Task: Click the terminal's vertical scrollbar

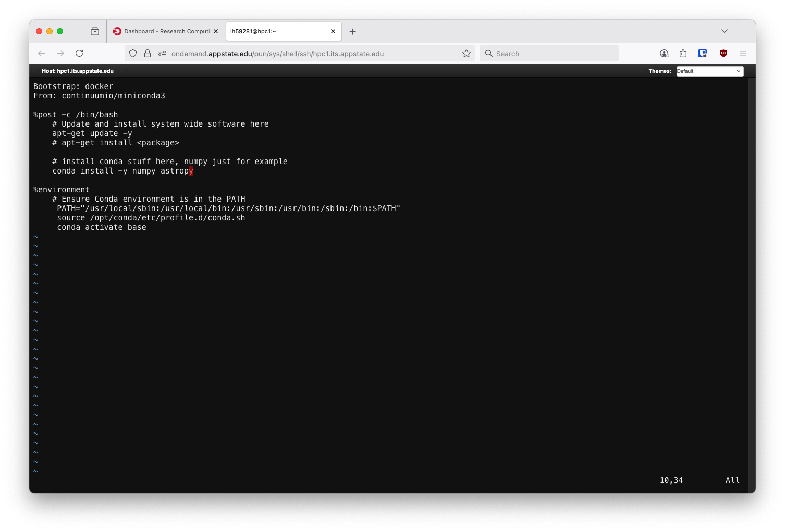Action: (751, 281)
